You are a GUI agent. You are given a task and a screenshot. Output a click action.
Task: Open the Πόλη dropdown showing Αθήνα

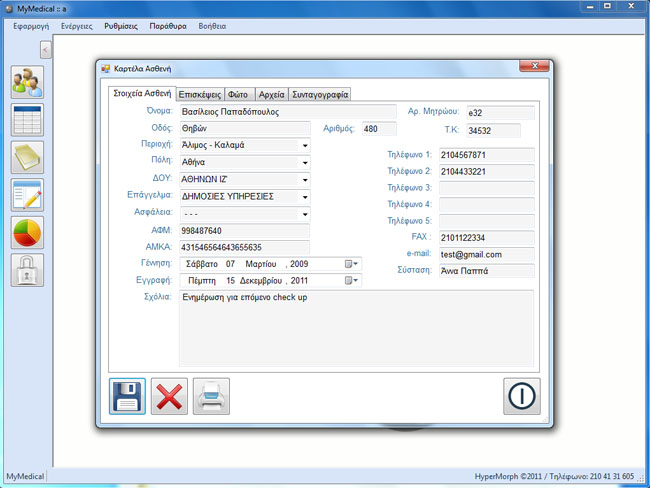point(304,162)
